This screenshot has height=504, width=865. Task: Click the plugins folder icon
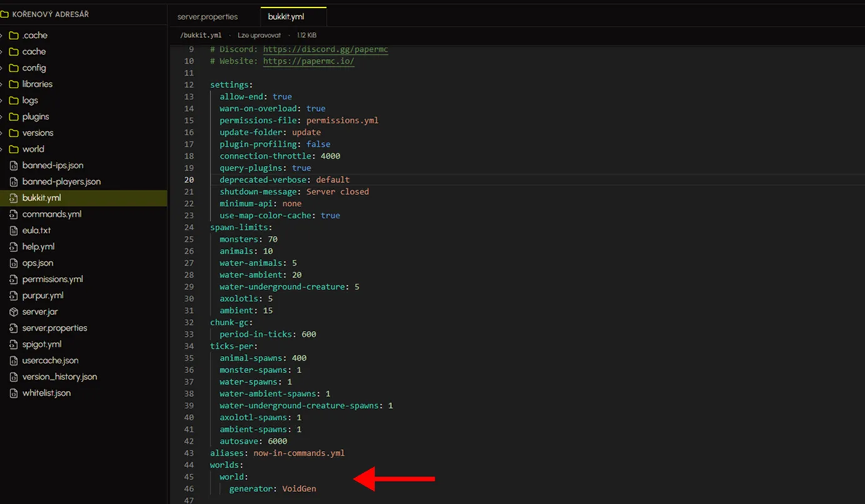click(x=14, y=117)
